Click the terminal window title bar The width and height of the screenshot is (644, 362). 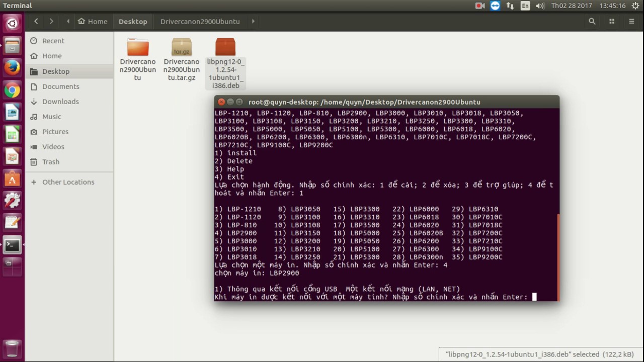(386, 102)
